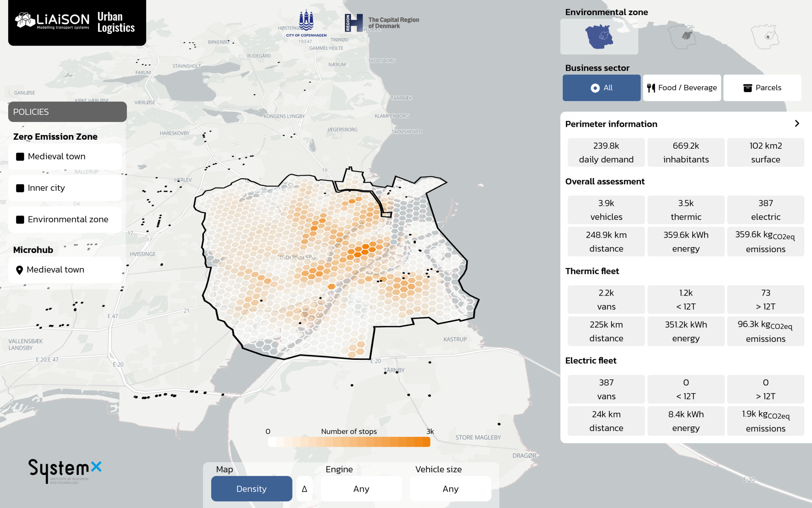Screen dimensions: 812x508
Task: Select the blue Environmental zone map thumbnail
Action: pos(599,37)
